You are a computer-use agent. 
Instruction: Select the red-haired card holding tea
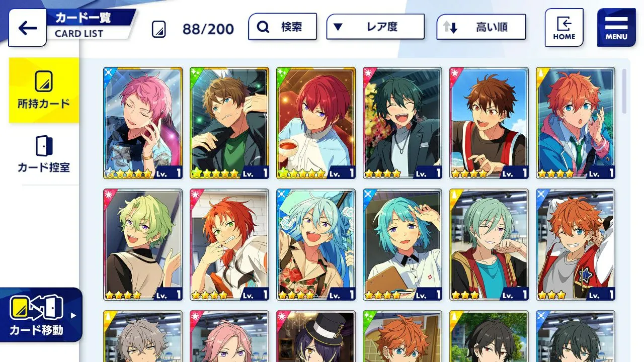point(316,123)
